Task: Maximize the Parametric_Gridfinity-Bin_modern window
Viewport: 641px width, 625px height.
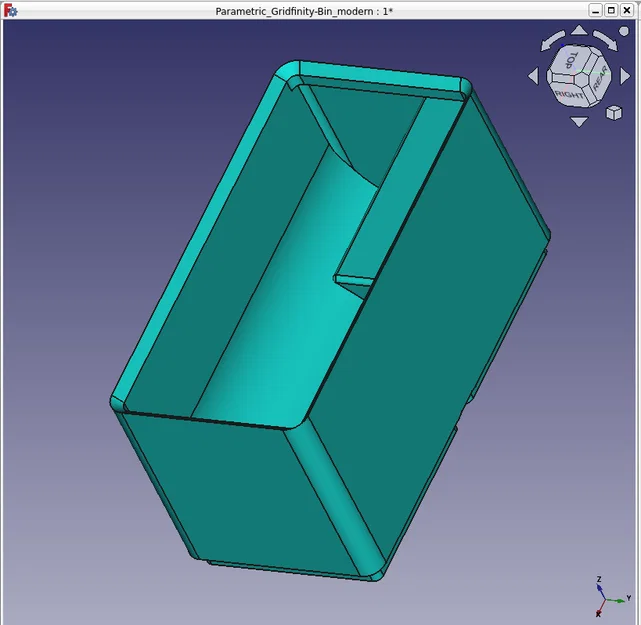Action: click(x=611, y=11)
